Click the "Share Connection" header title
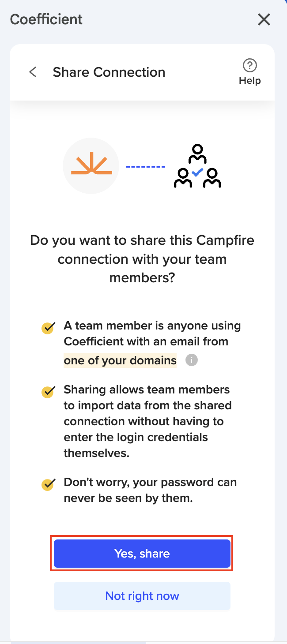 [x=109, y=72]
